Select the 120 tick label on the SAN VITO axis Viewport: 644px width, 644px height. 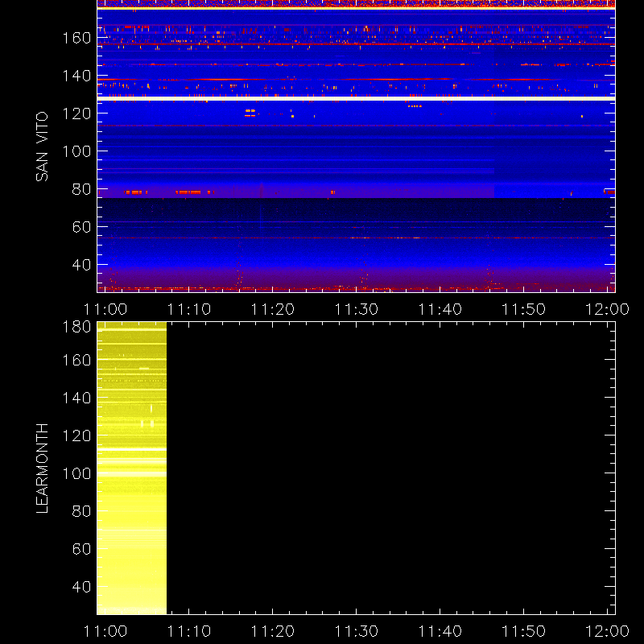click(76, 114)
